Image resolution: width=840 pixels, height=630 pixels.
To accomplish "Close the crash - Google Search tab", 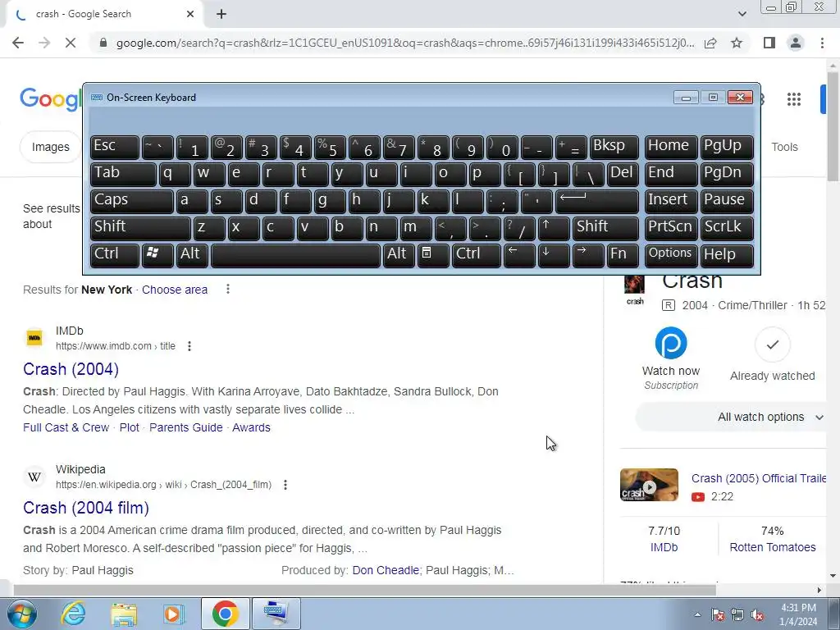I will tap(190, 14).
